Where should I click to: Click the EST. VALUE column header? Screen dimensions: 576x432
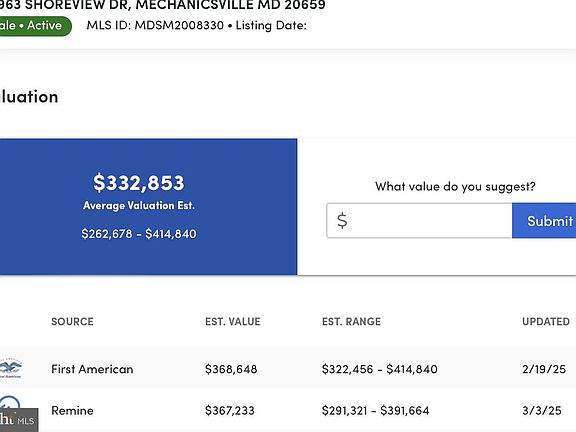pos(233,322)
